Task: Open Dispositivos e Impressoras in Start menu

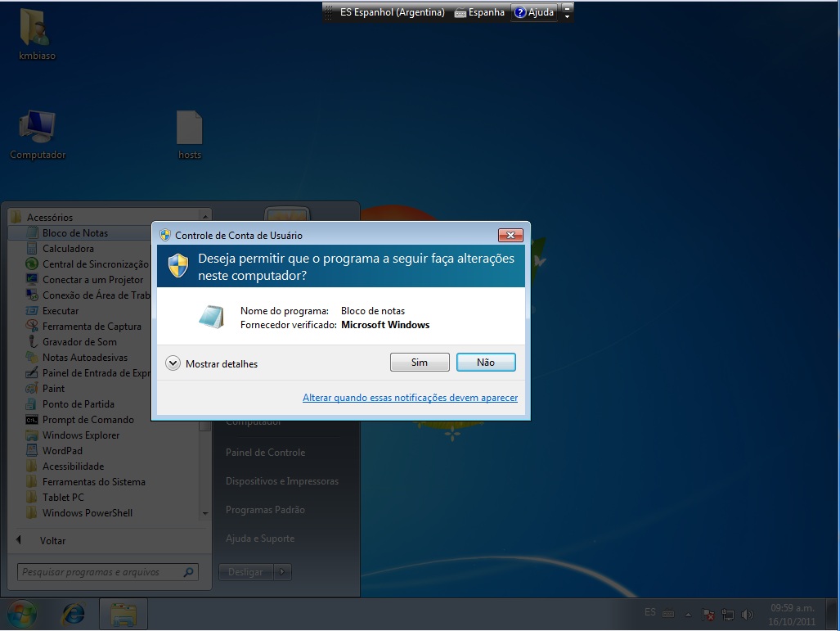Action: pyautogui.click(x=282, y=481)
